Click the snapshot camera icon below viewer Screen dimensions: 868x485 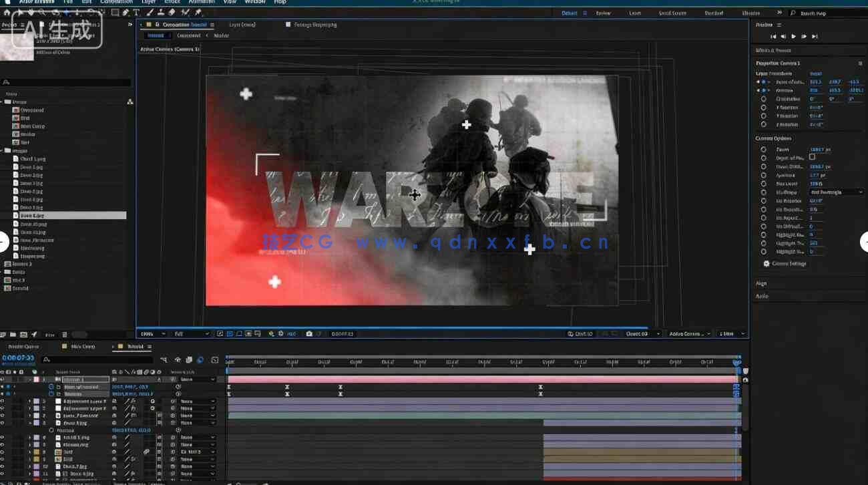309,333
